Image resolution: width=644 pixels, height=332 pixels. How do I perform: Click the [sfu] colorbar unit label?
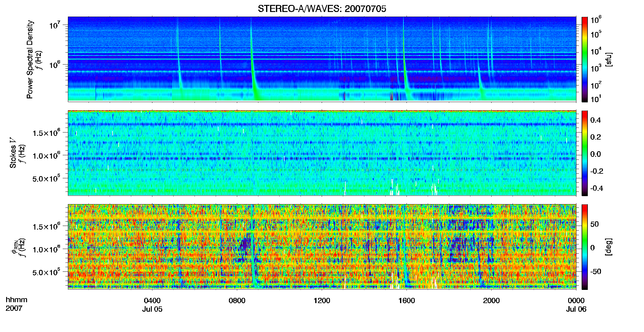[x=609, y=59]
